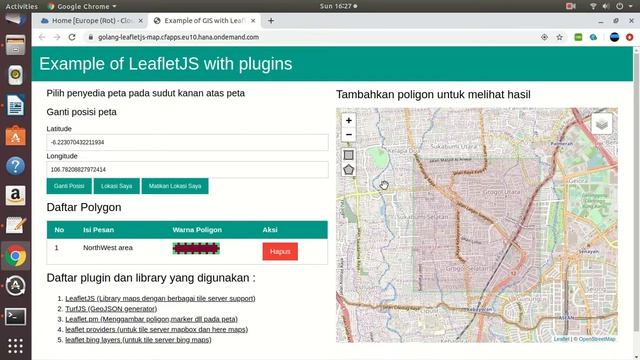Switch to Example of GIS with Leaflet tab
The image size is (640, 360).
coord(204,20)
